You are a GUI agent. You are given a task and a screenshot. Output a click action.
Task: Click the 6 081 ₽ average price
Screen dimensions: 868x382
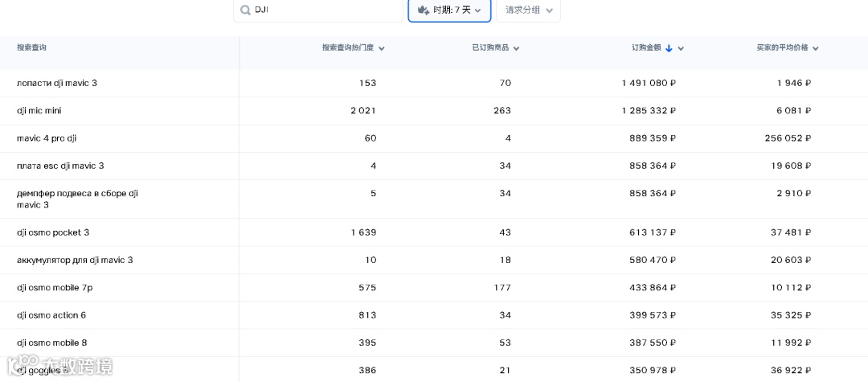click(x=794, y=111)
